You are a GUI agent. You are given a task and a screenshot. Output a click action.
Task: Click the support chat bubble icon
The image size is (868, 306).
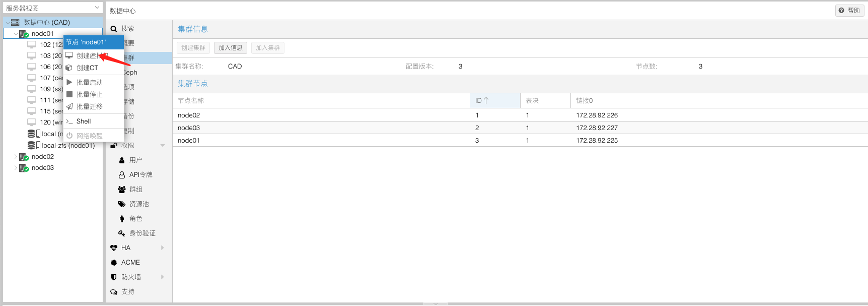pyautogui.click(x=114, y=292)
